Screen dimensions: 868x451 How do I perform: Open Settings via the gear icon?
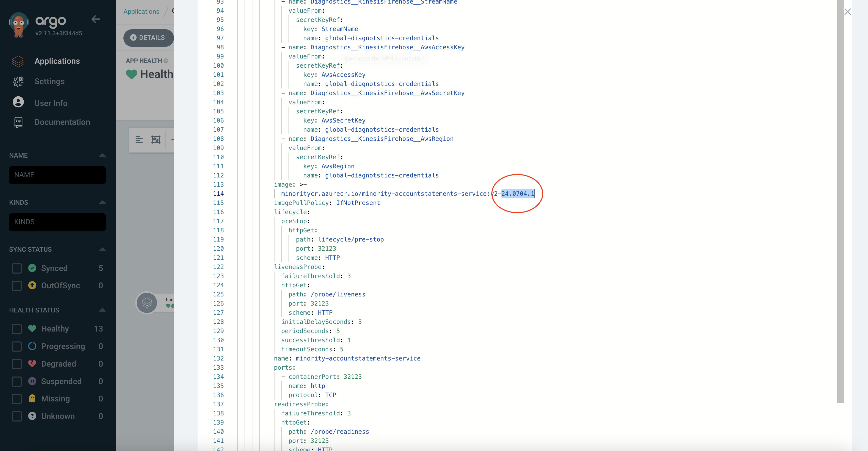(x=18, y=82)
